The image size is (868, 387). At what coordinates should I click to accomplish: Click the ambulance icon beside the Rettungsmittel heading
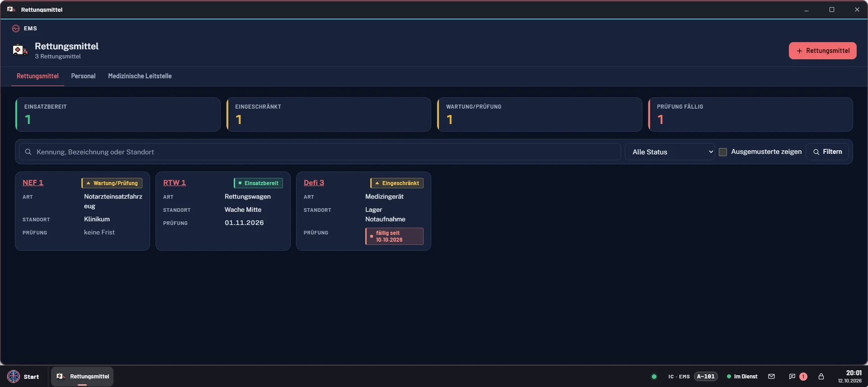point(20,50)
